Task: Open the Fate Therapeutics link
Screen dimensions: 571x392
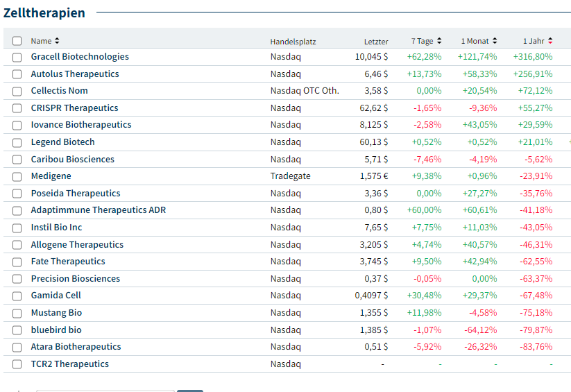Action: coord(68,262)
